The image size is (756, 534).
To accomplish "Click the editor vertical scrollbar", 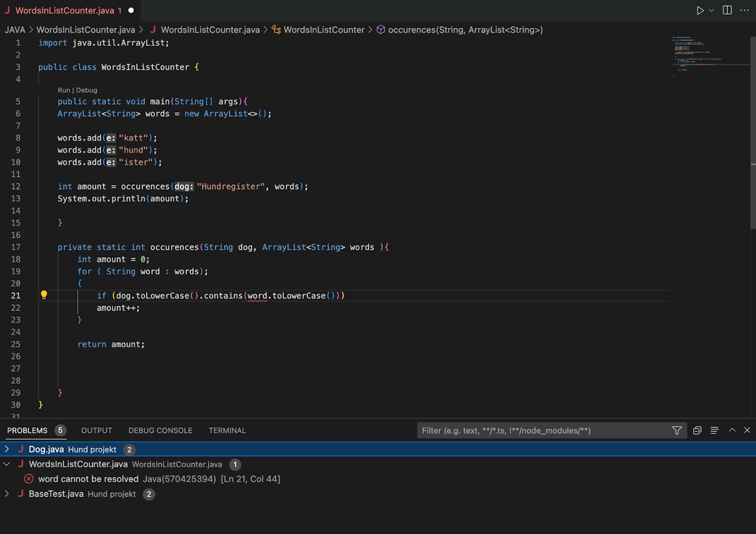I will (x=753, y=132).
